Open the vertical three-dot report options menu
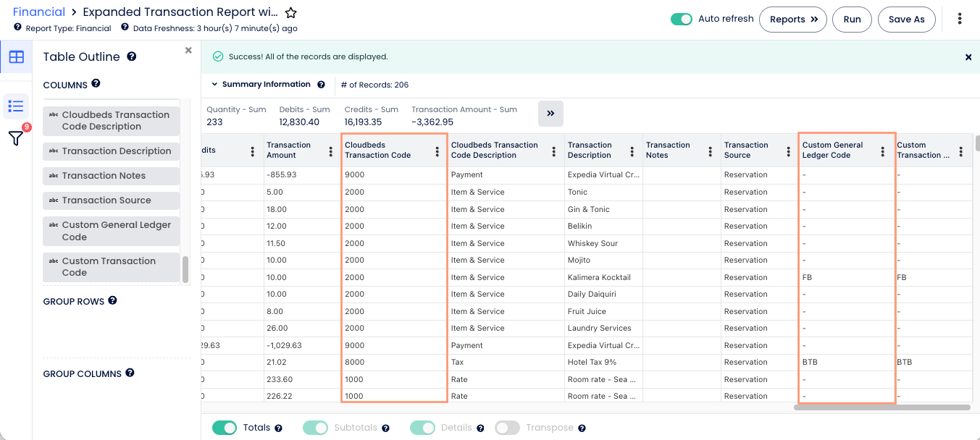The width and height of the screenshot is (980, 440). (x=960, y=19)
